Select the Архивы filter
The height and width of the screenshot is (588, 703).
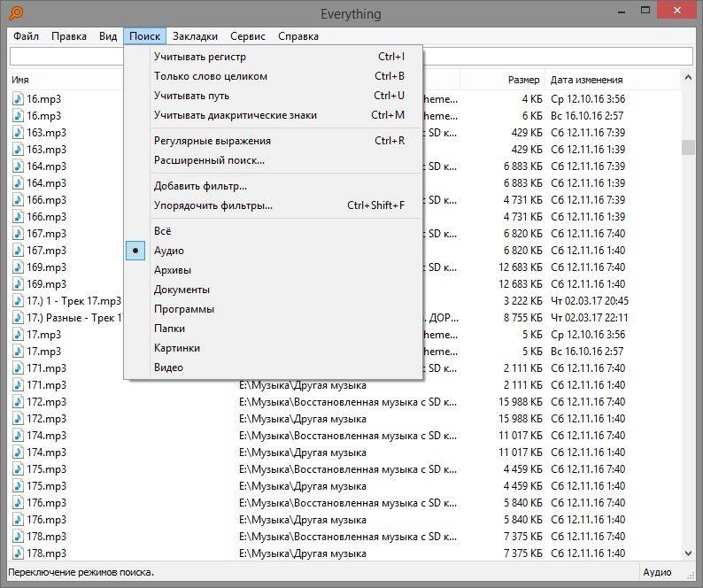273,270
